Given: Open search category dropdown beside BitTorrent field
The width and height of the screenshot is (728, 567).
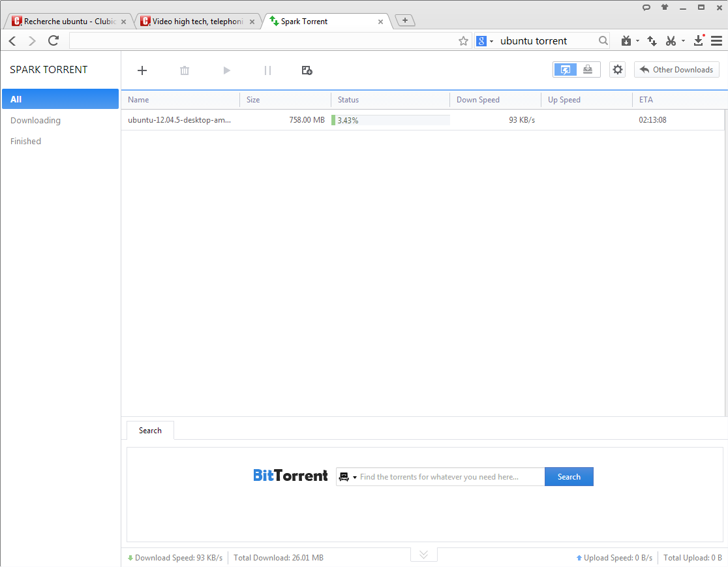Looking at the screenshot, I should tap(347, 477).
